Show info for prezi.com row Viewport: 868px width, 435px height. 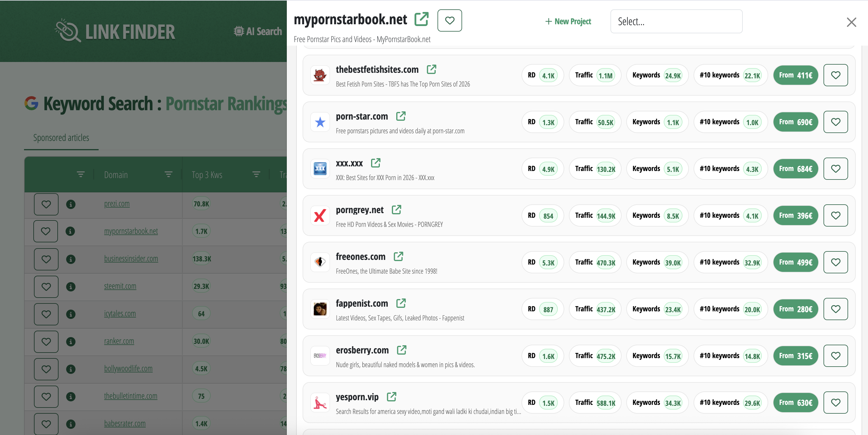pos(71,204)
